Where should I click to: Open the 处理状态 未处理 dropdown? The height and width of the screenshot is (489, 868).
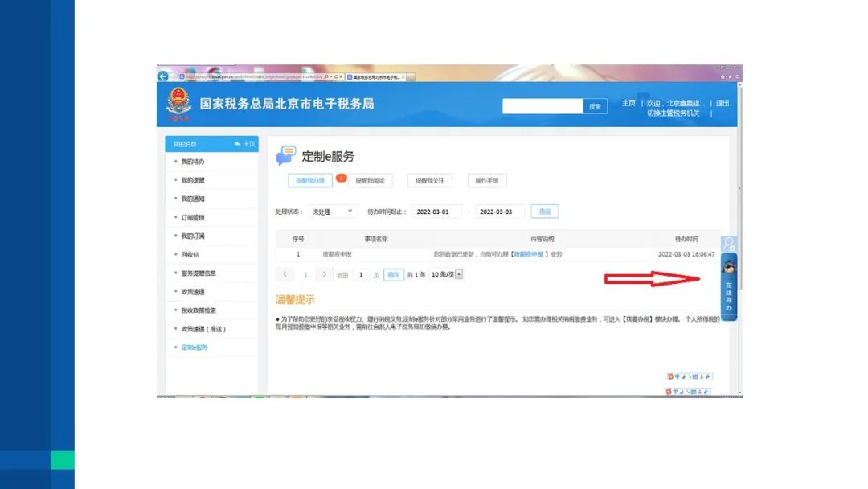(333, 212)
